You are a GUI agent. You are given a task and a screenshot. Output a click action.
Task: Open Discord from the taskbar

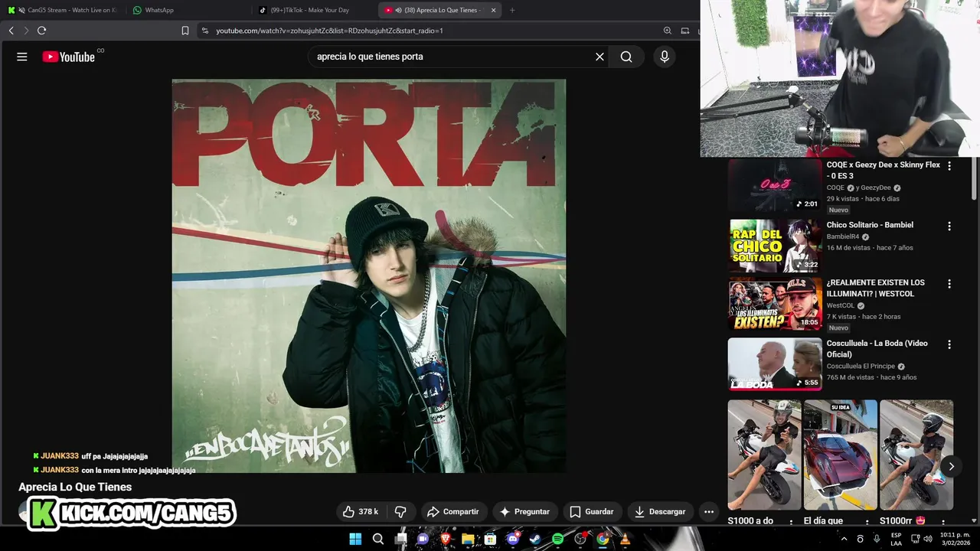pos(513,539)
